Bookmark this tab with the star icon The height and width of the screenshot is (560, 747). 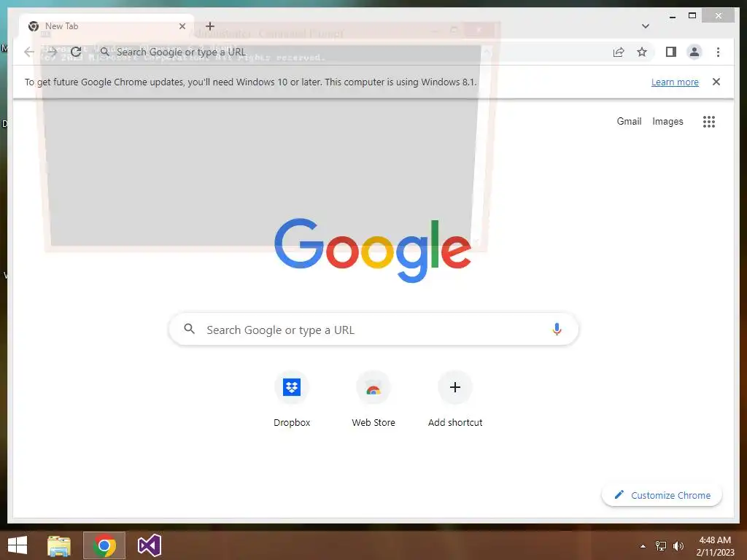tap(642, 52)
